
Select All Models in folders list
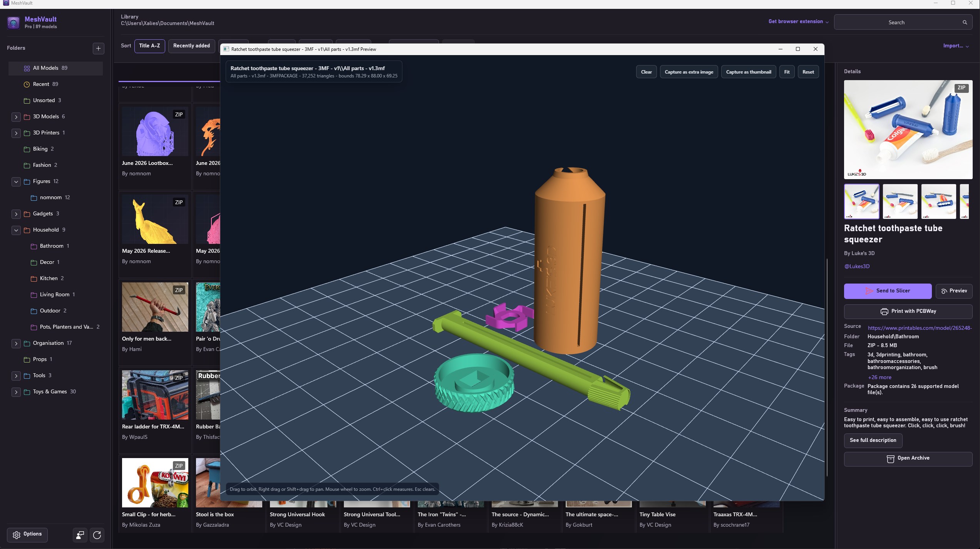55,68
